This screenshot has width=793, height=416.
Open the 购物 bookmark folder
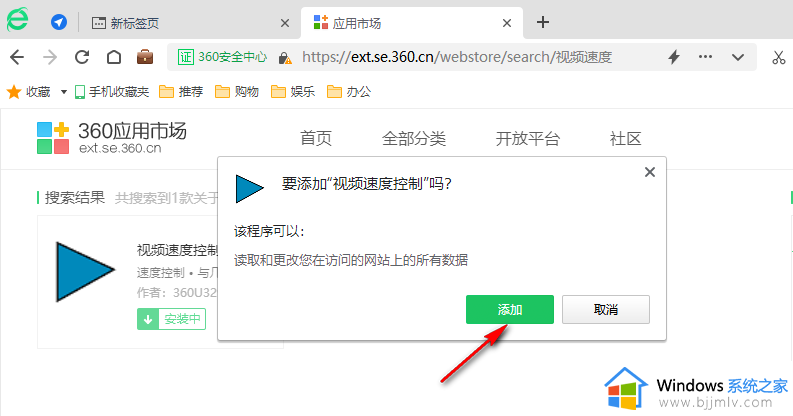(237, 91)
